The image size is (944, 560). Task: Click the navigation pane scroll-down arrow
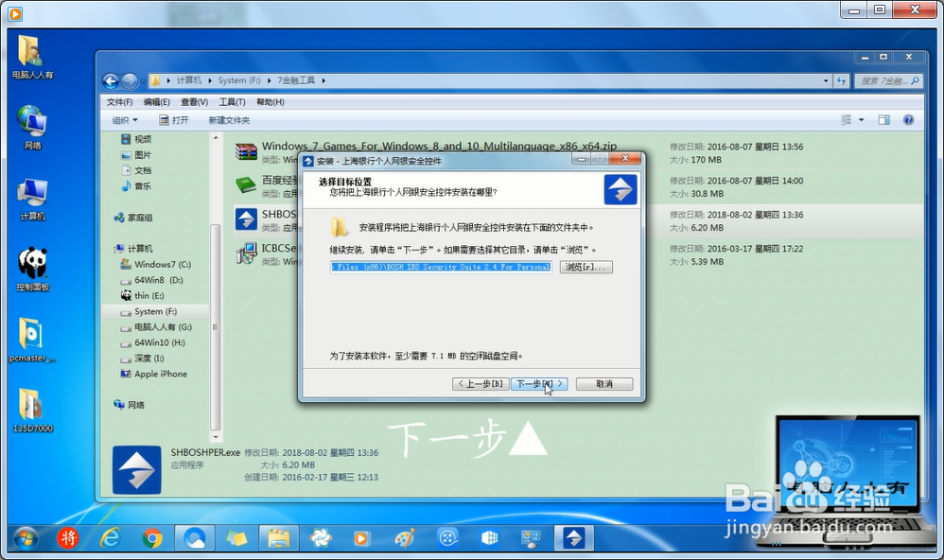[216, 437]
